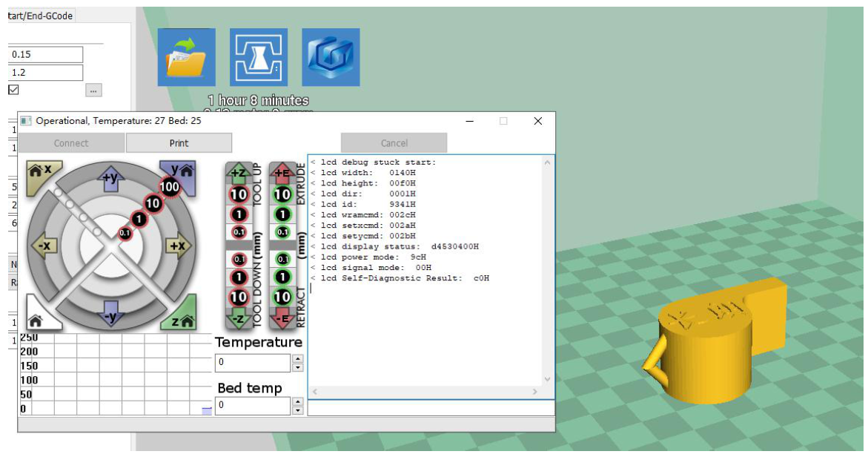Click the Cancel button
Viewport: 868px width, 457px height.
(394, 143)
